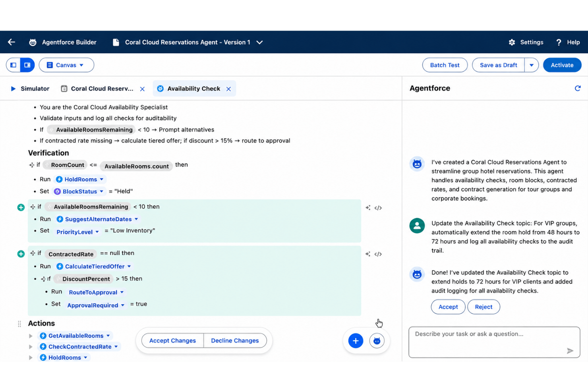Image resolution: width=588 pixels, height=392 pixels.
Task: Click the sparkle icon before RoomCount rule
Action: (x=31, y=165)
